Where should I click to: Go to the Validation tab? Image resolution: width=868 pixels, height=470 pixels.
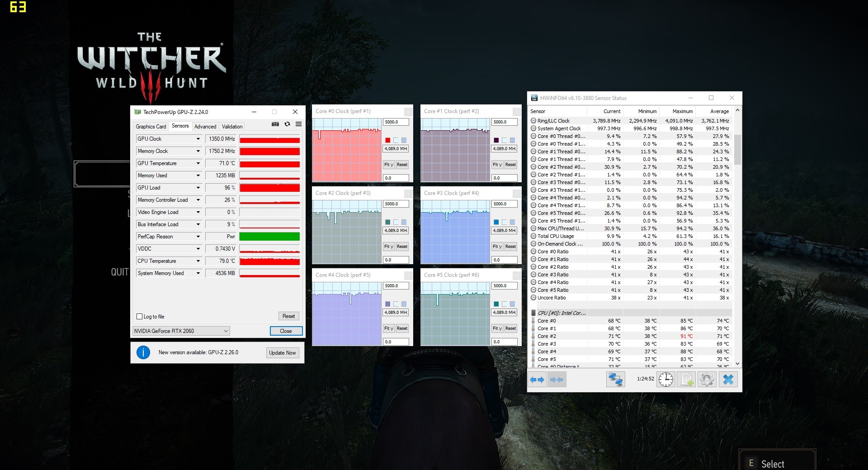tap(232, 127)
